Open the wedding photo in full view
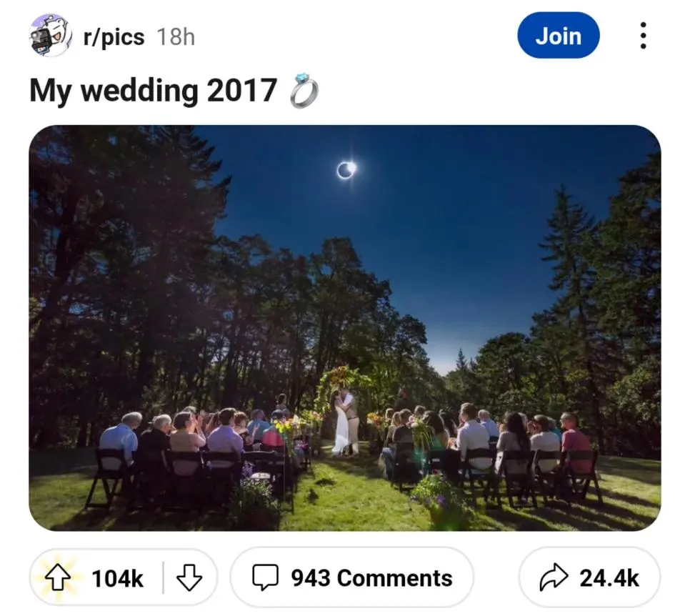Screen dimensions: 690x616 [x=344, y=286]
